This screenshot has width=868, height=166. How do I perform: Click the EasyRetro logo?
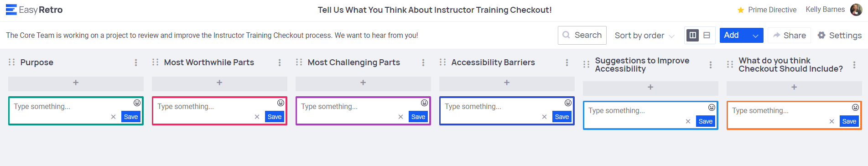pyautogui.click(x=34, y=10)
